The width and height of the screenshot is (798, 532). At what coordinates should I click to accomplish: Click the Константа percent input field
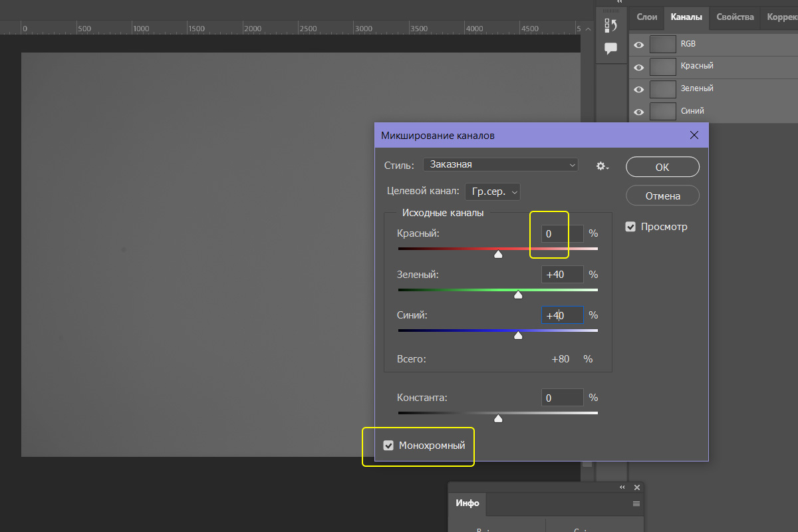point(563,398)
